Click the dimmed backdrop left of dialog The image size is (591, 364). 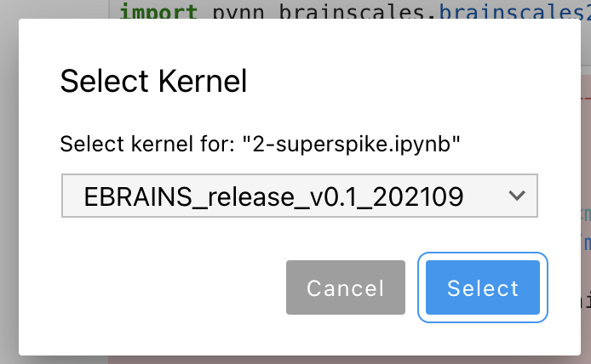[x=9, y=188]
